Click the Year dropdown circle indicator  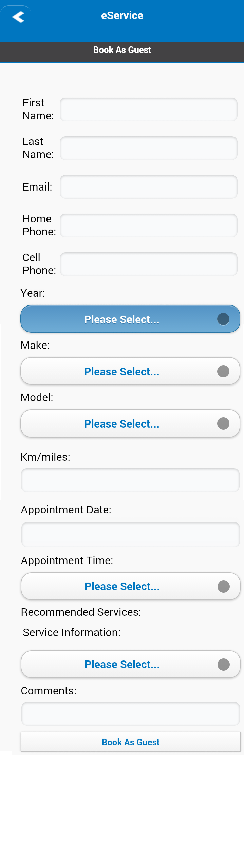223,319
